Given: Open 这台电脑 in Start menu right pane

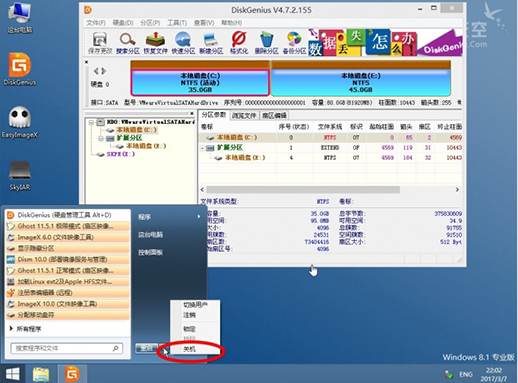Looking at the screenshot, I should (x=151, y=235).
